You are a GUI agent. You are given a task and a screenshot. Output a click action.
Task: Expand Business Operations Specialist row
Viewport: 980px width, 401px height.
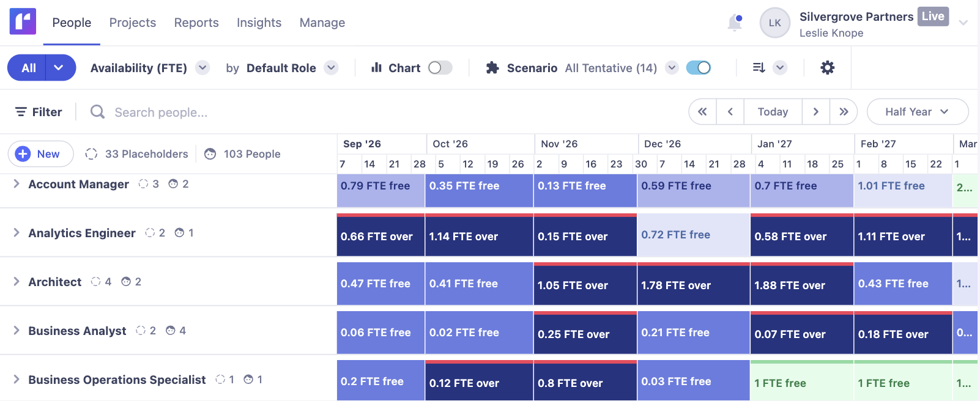[17, 380]
